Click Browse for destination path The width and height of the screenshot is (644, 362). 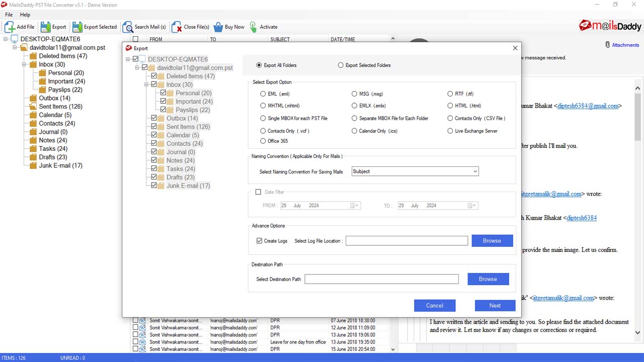coord(488,279)
